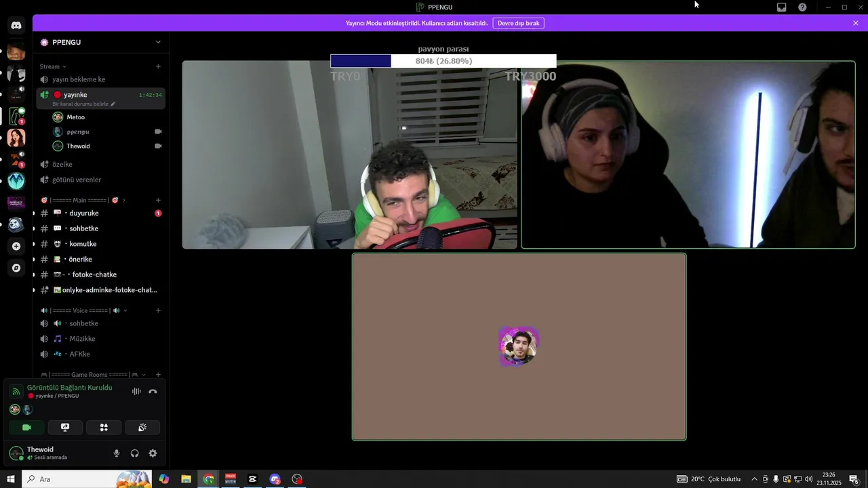The width and height of the screenshot is (868, 488).
Task: Create channel in Voice category
Action: pos(158,310)
